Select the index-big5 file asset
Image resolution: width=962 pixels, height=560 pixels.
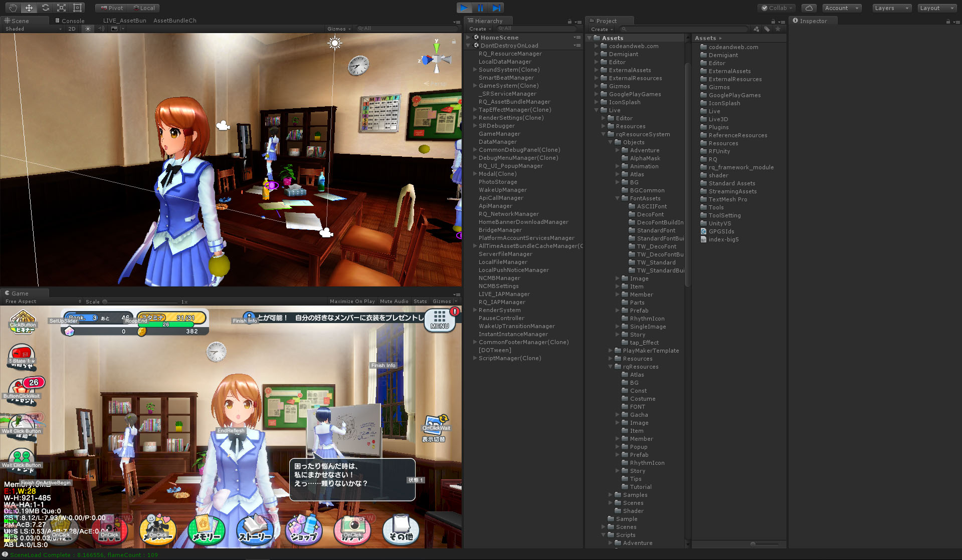coord(723,239)
